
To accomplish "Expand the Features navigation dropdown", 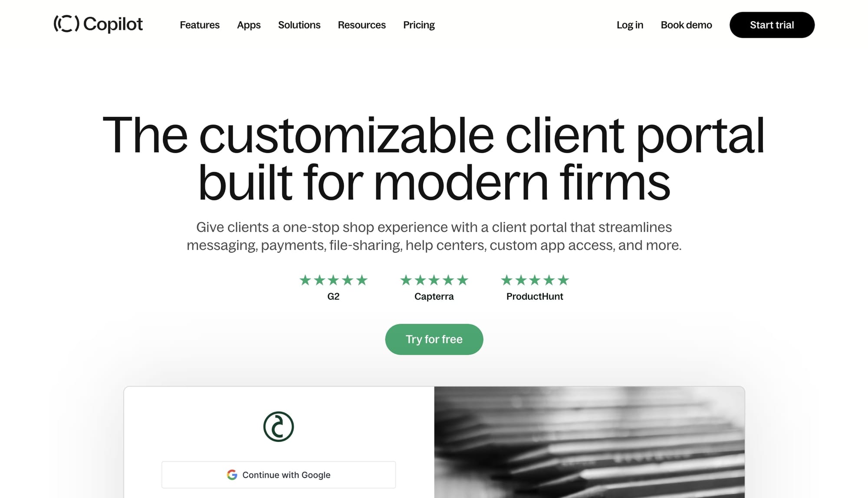I will click(x=199, y=24).
